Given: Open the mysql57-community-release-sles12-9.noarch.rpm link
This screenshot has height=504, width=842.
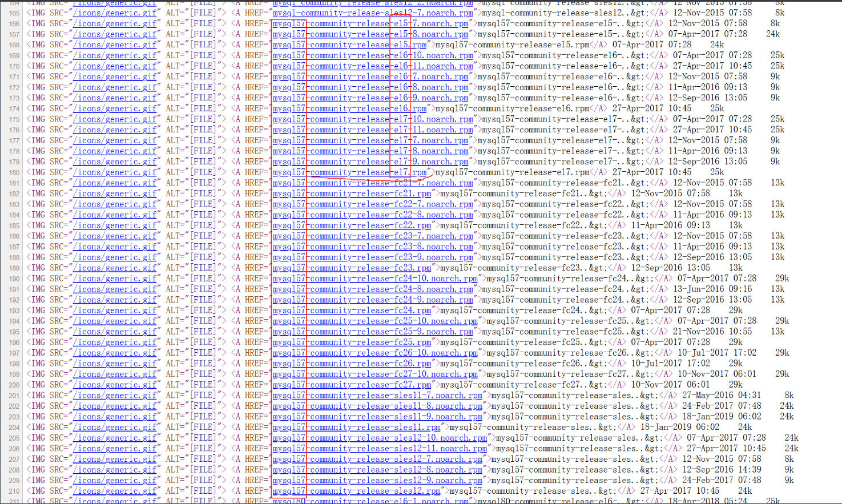Looking at the screenshot, I should pyautogui.click(x=377, y=480).
